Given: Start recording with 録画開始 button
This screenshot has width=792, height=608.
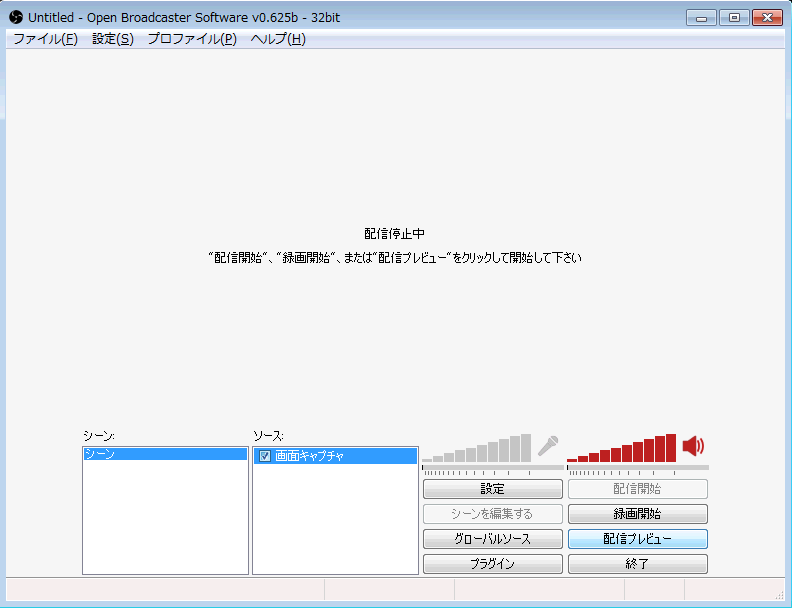Looking at the screenshot, I should click(x=637, y=514).
